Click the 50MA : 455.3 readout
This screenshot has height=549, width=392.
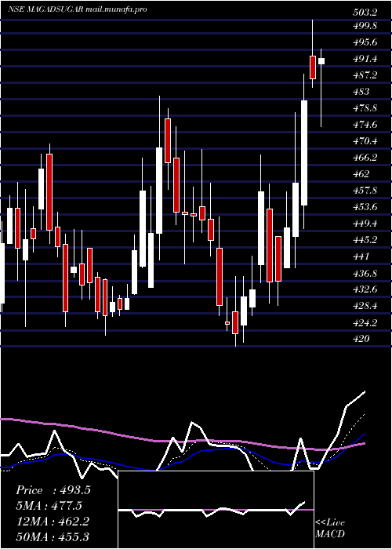click(53, 536)
